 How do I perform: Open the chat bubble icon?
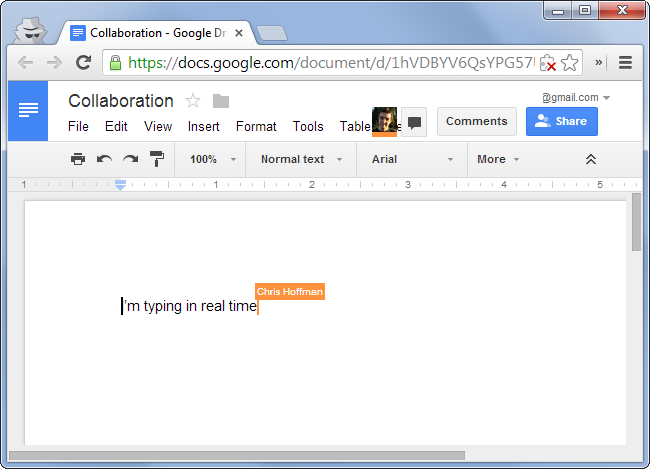[414, 122]
